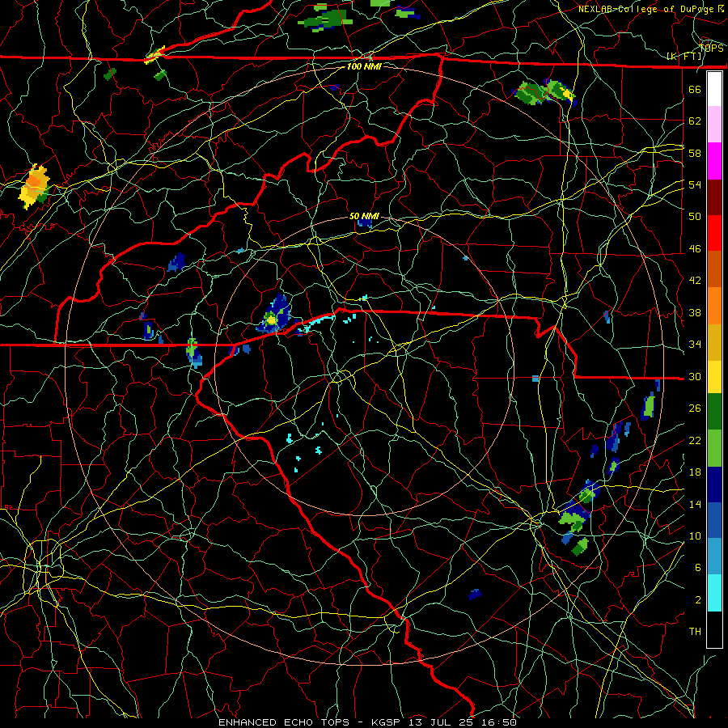The width and height of the screenshot is (728, 728).
Task: Click the legend value 30
Action: point(695,376)
